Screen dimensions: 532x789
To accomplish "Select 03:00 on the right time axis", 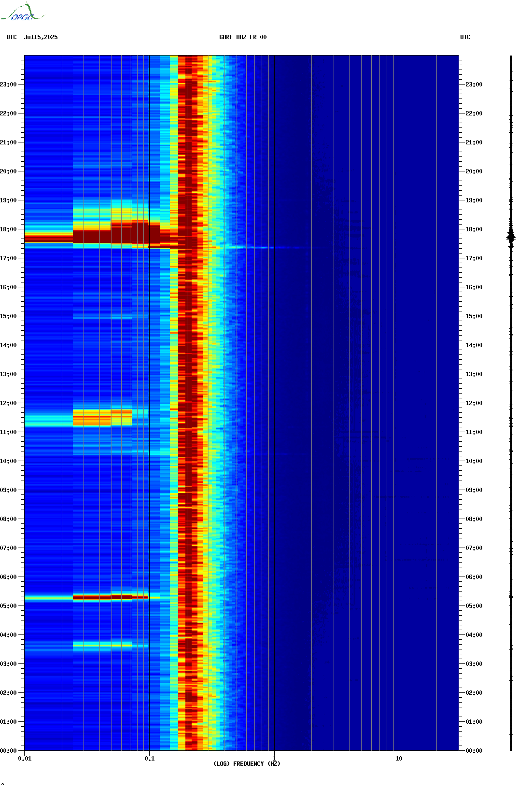I will point(474,664).
